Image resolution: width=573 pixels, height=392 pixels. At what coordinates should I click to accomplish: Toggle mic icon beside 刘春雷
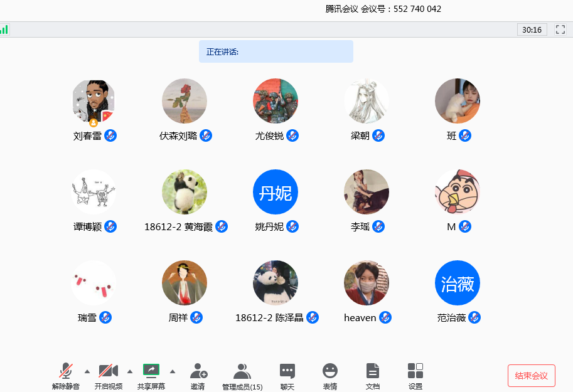(x=110, y=135)
